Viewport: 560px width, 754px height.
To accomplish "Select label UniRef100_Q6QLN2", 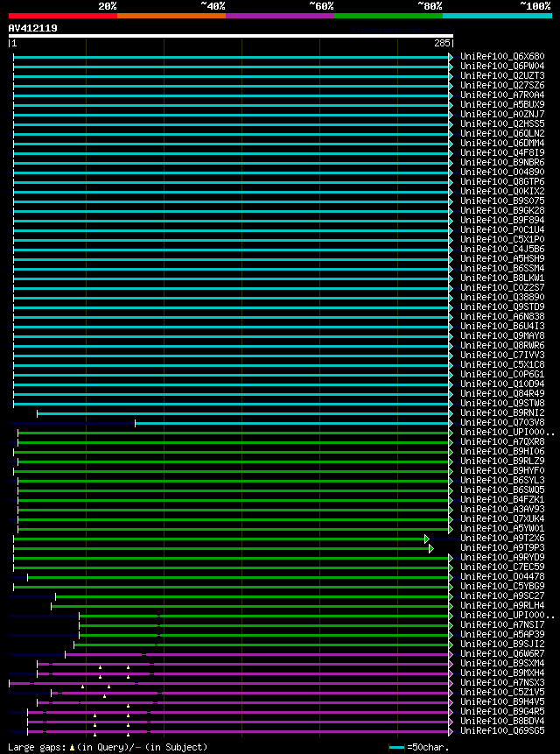I will (x=502, y=134).
